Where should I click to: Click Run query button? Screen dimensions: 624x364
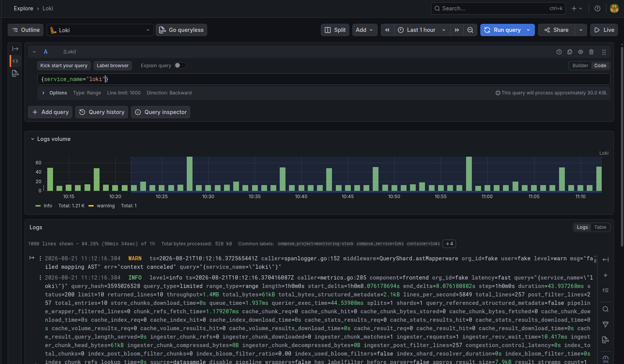click(x=502, y=30)
